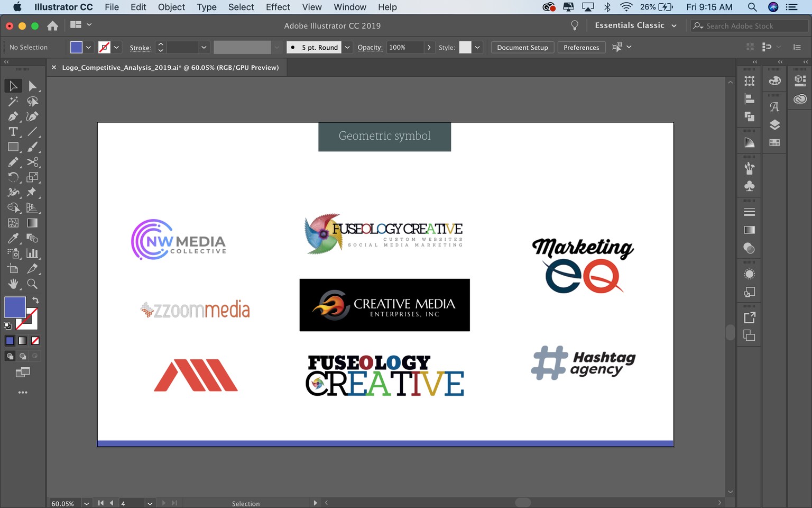812x508 pixels.
Task: Click the Search Adobe Stock field
Action: coord(750,25)
